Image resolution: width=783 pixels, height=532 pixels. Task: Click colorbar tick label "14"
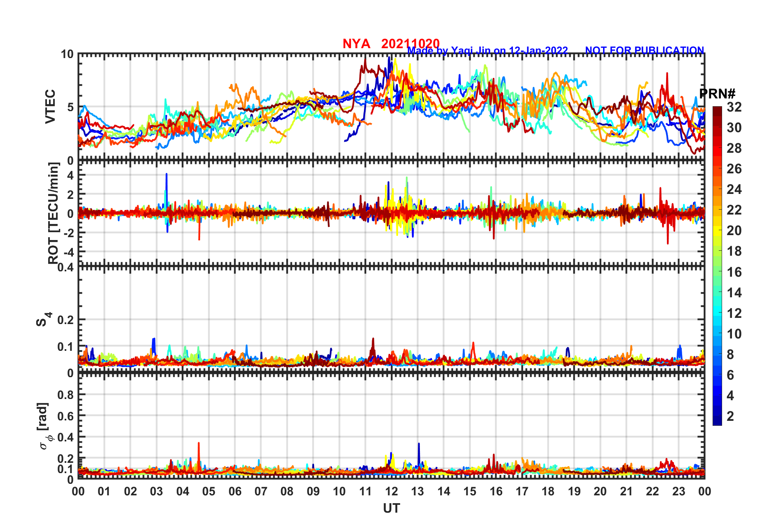tap(734, 293)
